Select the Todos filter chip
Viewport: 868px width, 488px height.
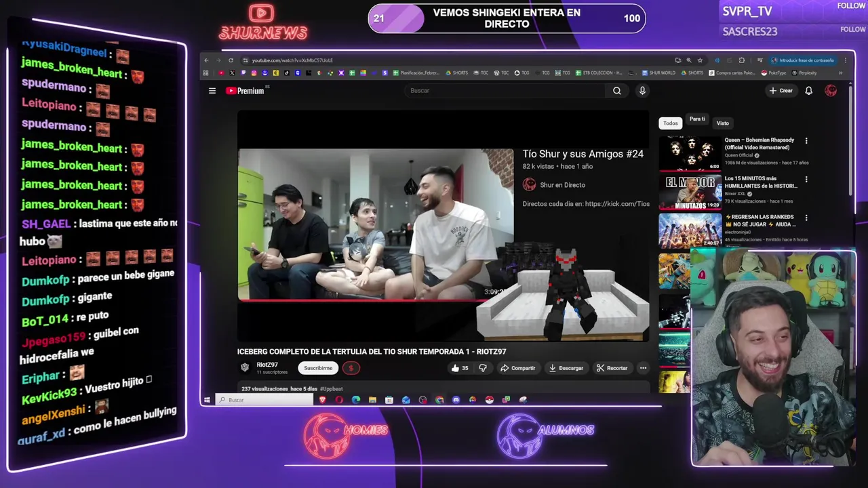(x=671, y=123)
